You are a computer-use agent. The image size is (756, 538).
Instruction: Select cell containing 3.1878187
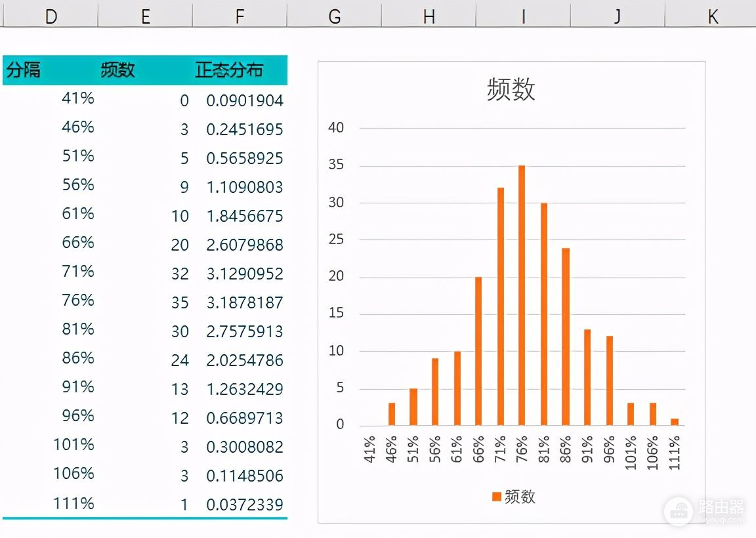(x=245, y=302)
